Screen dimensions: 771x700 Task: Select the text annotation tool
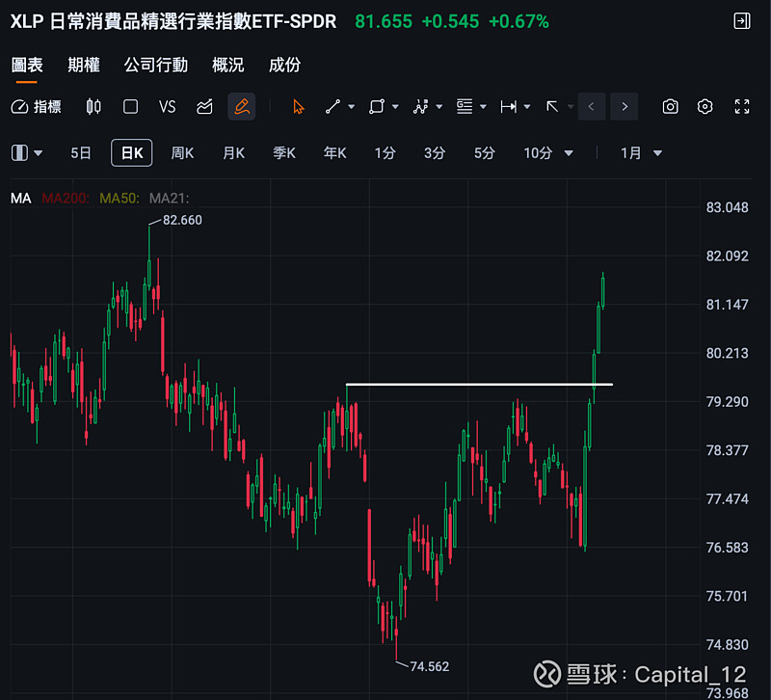coord(465,107)
